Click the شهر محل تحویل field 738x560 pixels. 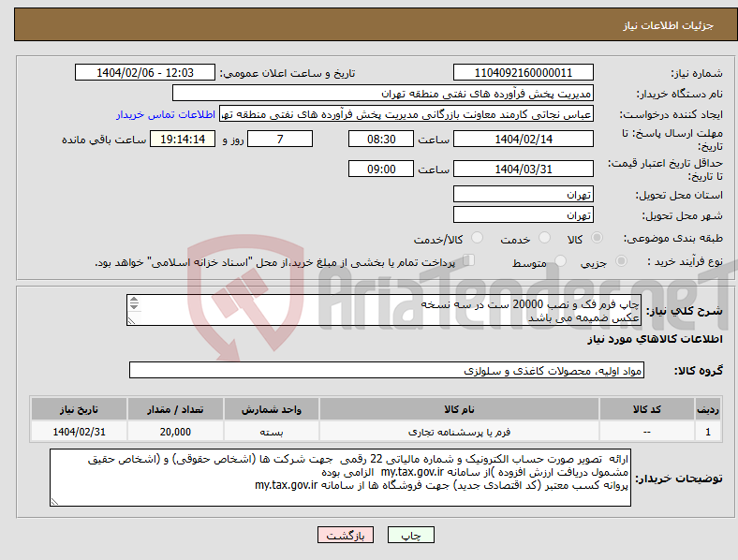(524, 214)
